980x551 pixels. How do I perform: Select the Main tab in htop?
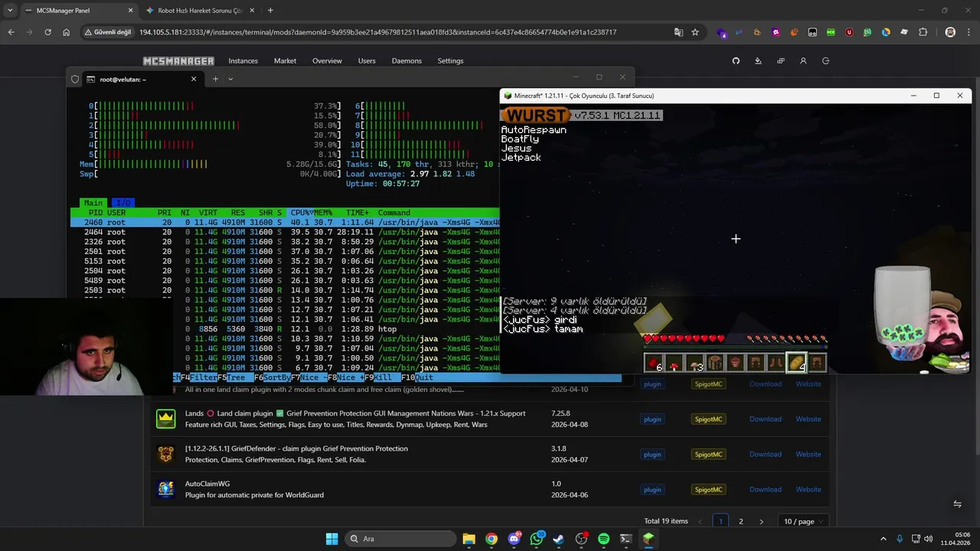point(93,203)
